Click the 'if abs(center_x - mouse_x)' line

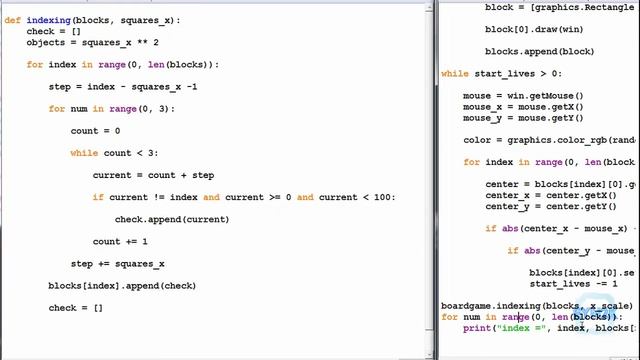pos(560,229)
